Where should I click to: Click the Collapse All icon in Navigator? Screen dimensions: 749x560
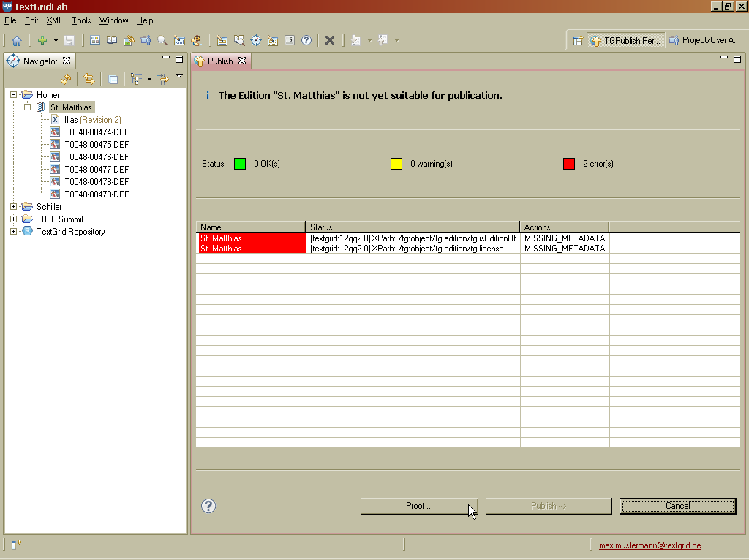point(113,79)
